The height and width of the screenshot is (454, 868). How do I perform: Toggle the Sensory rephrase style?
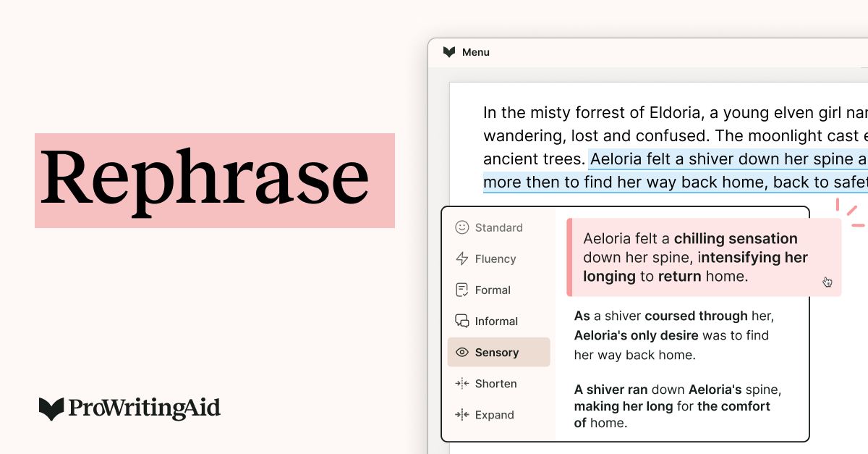(x=498, y=352)
